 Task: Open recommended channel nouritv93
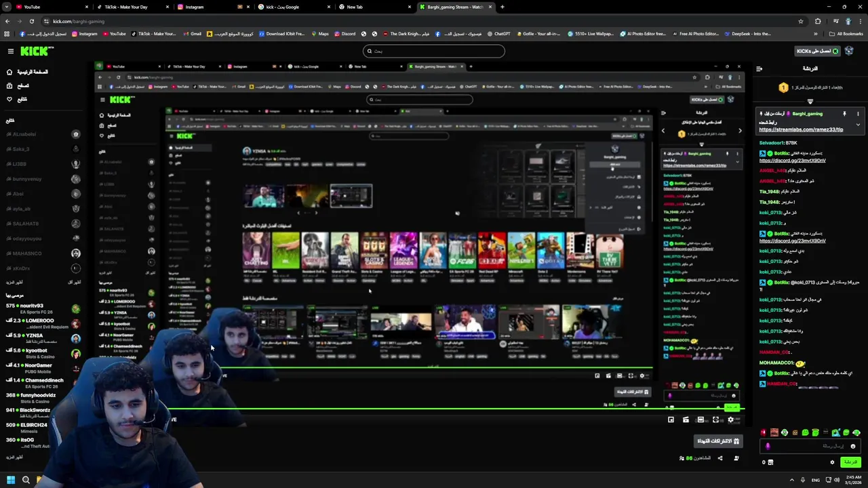pos(42,308)
